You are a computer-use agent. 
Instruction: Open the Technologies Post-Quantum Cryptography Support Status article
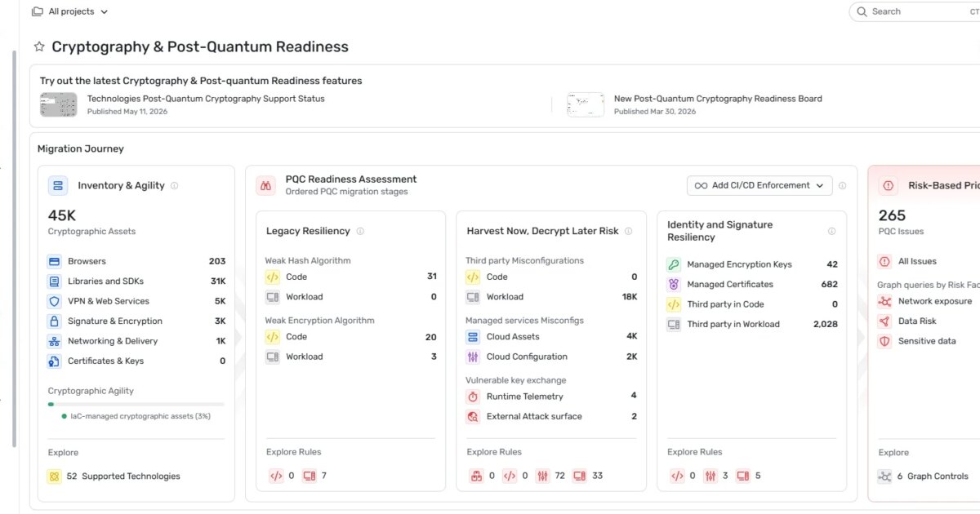pyautogui.click(x=206, y=99)
